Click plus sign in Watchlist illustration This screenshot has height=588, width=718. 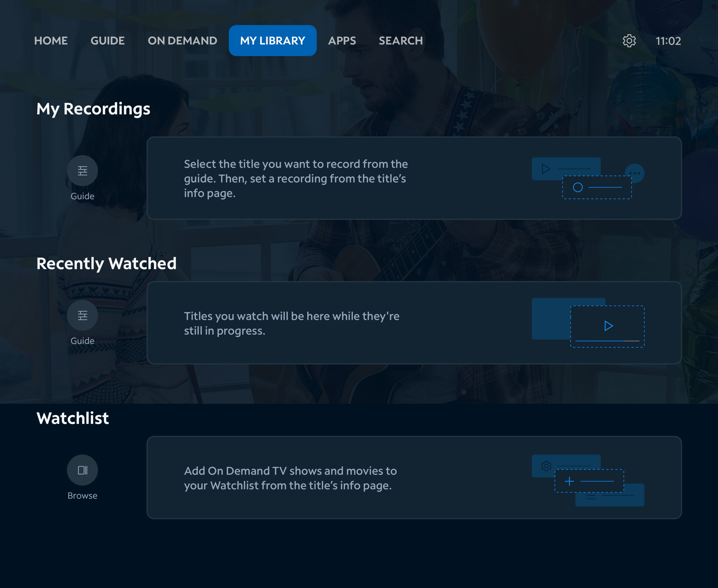coord(570,481)
